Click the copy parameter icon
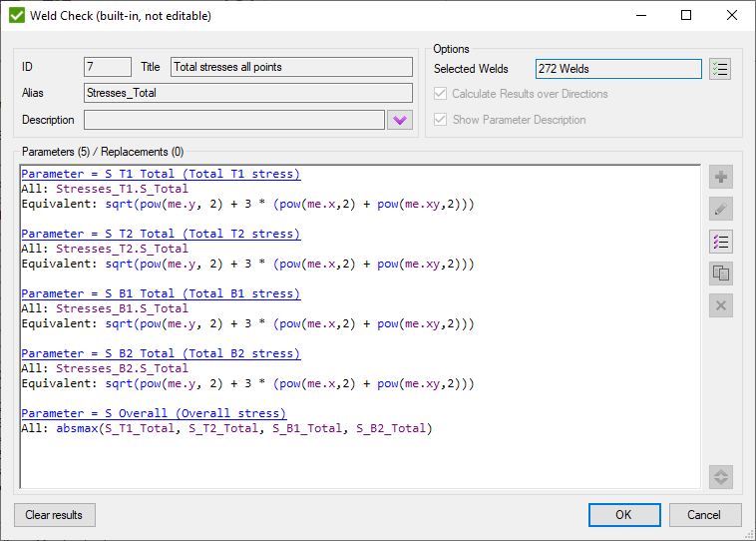 [720, 273]
